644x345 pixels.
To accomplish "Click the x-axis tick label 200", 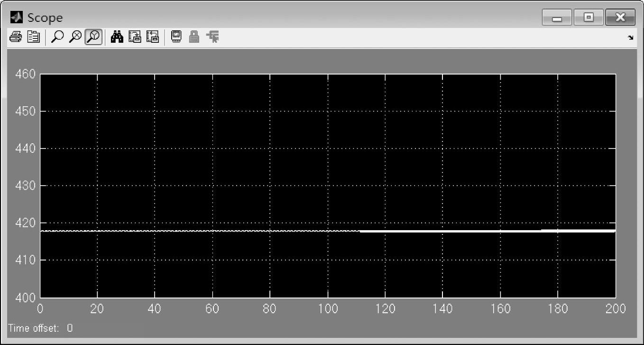I will [x=616, y=309].
